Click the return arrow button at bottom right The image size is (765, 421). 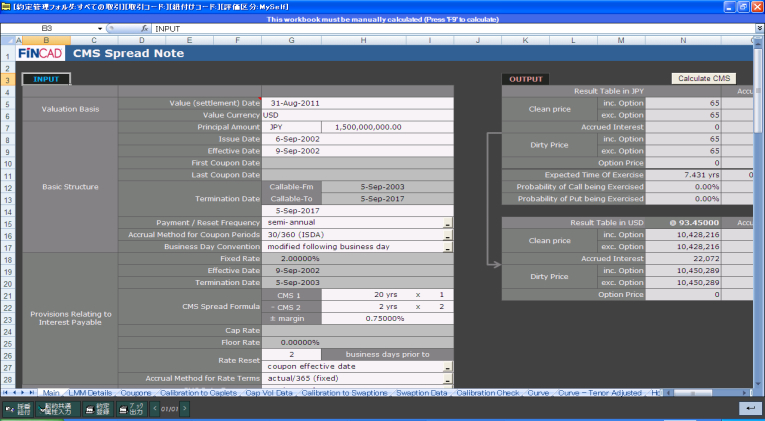coord(748,408)
